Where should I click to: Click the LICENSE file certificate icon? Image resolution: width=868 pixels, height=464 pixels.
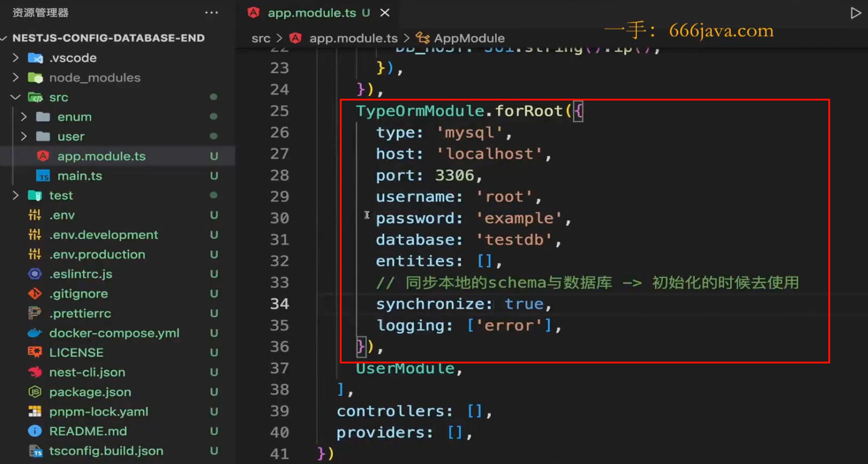click(35, 352)
